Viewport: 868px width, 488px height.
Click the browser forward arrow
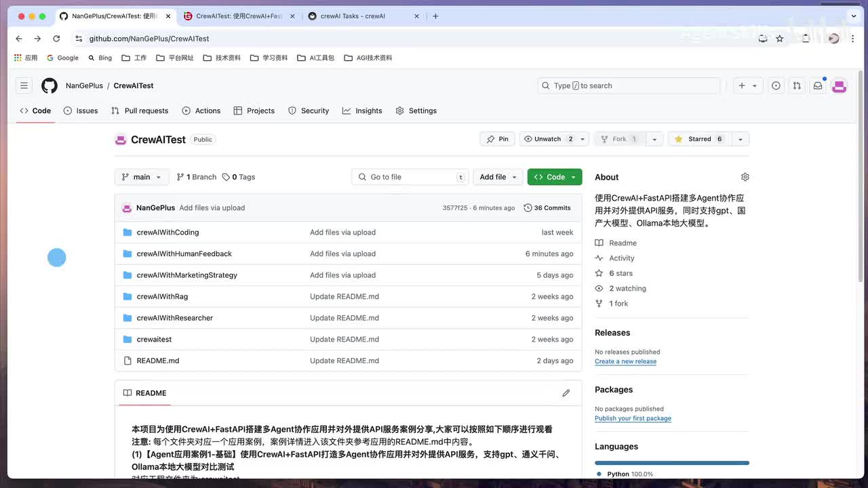point(37,39)
